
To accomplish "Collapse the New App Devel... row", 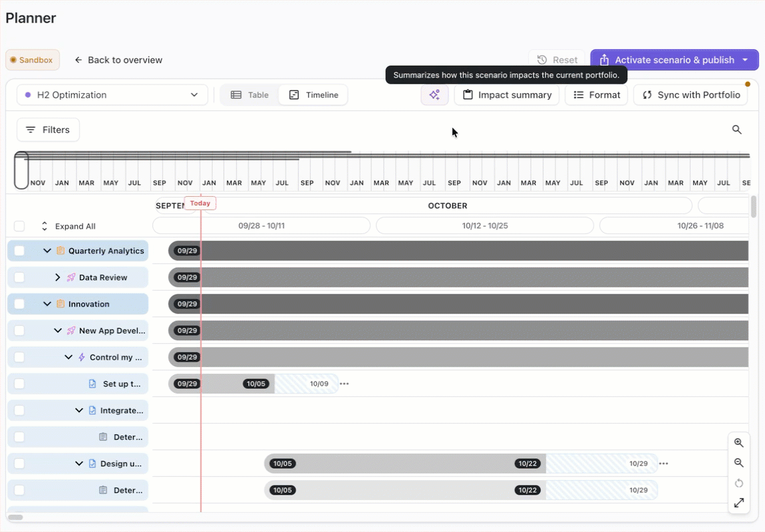I will coord(58,330).
